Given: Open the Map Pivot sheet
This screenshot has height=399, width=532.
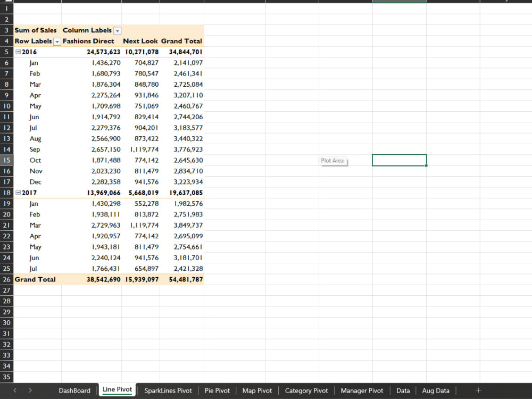Looking at the screenshot, I should pos(257,390).
